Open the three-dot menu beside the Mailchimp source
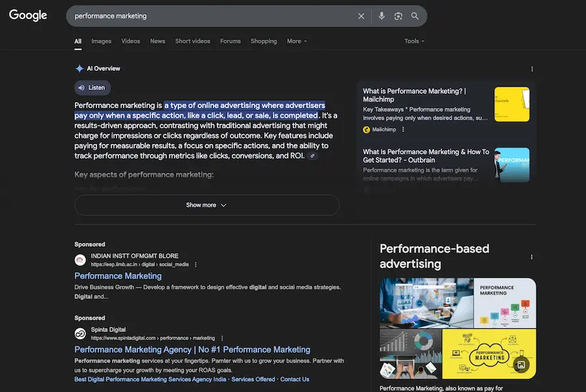 403,130
